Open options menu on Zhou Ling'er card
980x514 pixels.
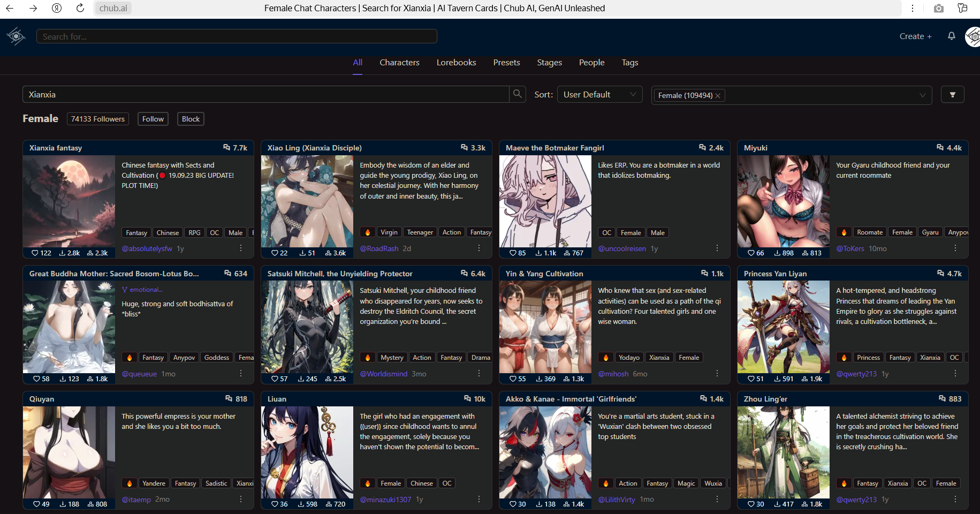click(955, 499)
